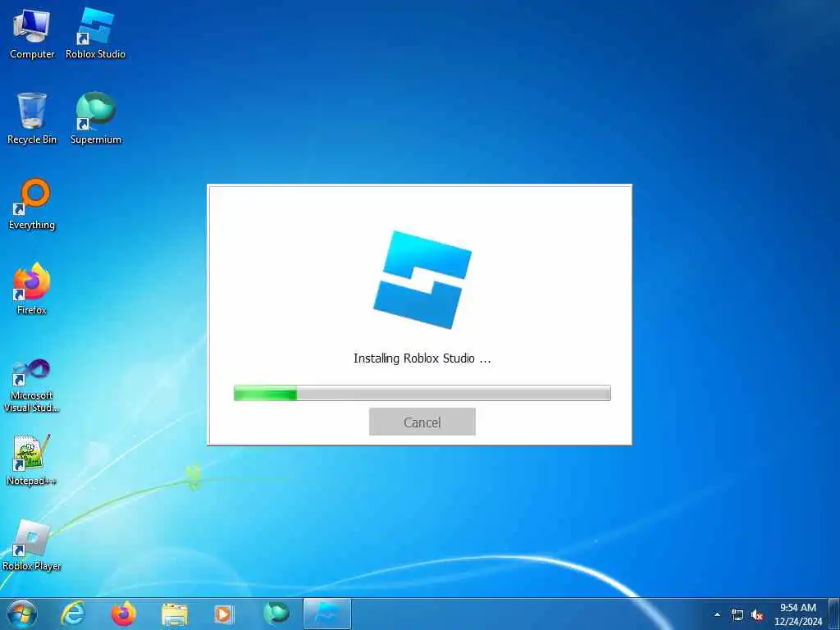840x630 pixels.
Task: Open Windows Explorer from the taskbar
Action: [175, 614]
